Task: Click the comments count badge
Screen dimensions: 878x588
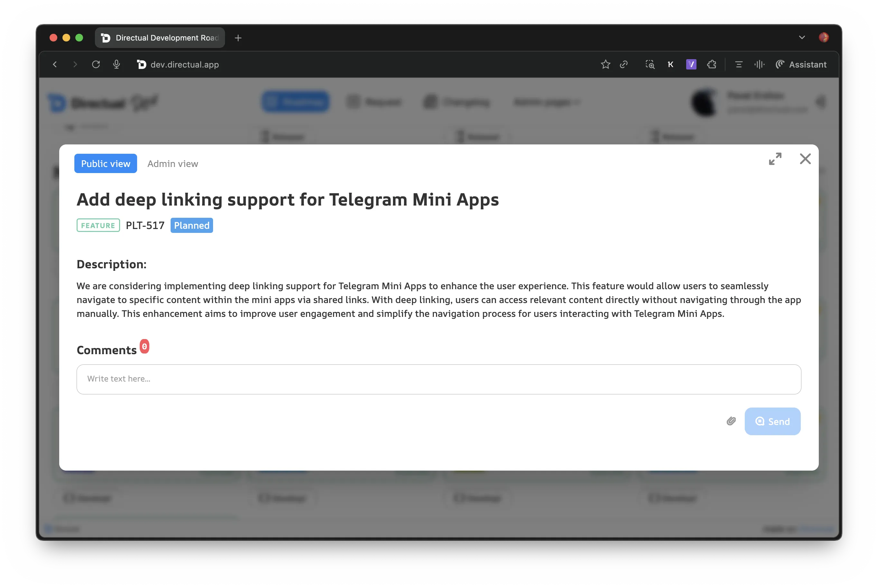Action: [x=145, y=346]
